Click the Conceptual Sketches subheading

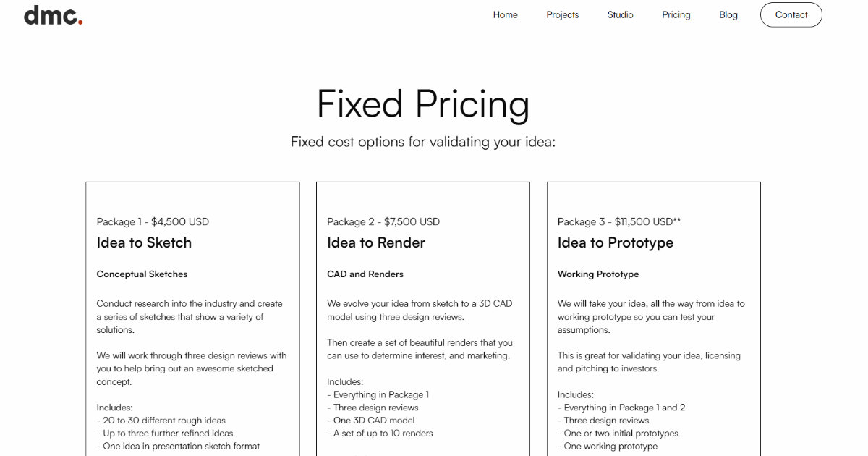pyautogui.click(x=142, y=274)
